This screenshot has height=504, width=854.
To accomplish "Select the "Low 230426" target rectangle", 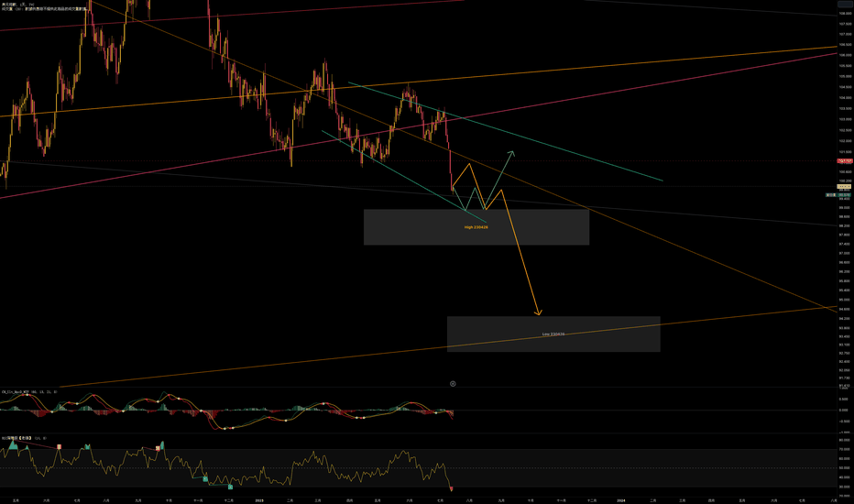I will point(553,334).
